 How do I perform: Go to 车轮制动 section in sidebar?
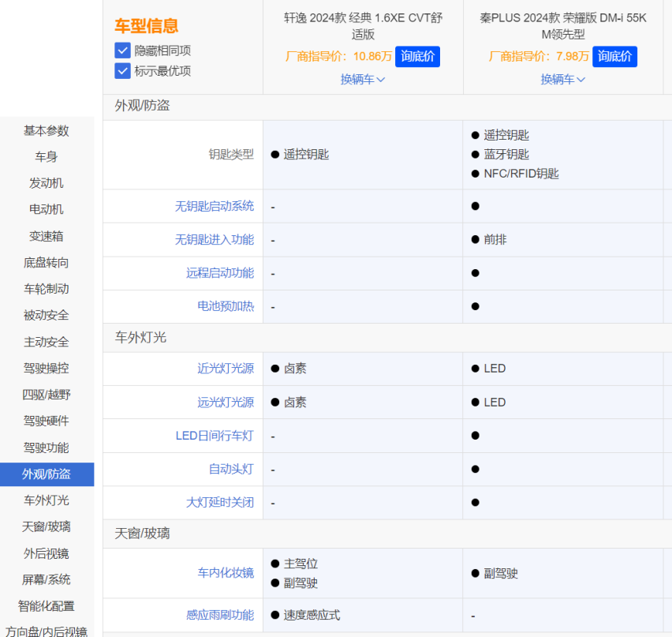click(x=47, y=289)
